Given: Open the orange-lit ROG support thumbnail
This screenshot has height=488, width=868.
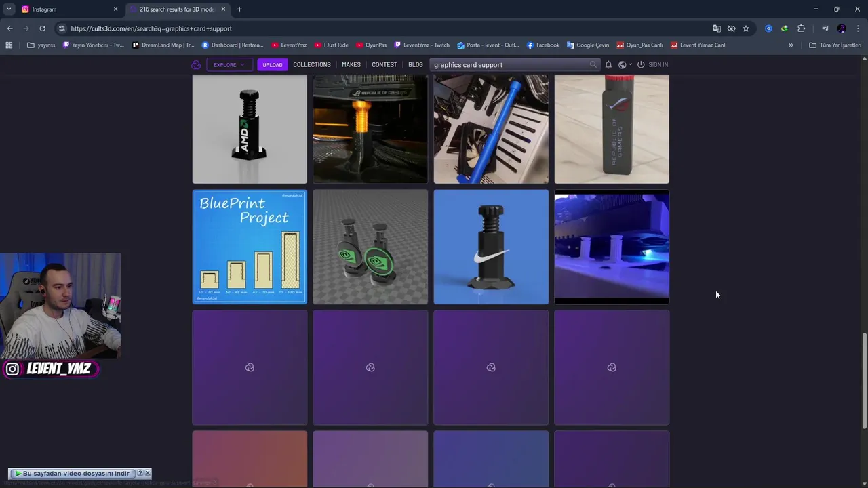Looking at the screenshot, I should [370, 129].
